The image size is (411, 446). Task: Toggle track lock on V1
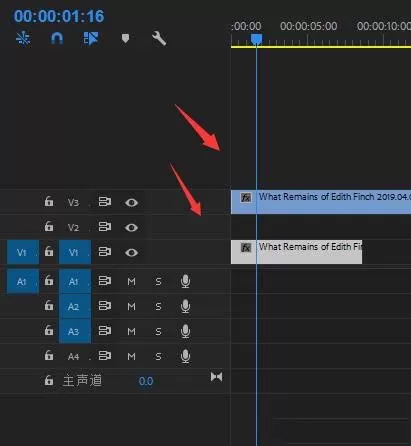[x=49, y=251]
